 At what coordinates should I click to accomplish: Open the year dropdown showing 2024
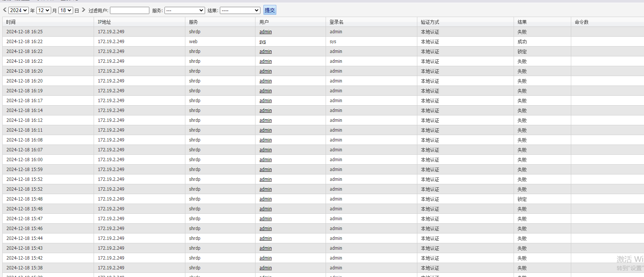(19, 11)
